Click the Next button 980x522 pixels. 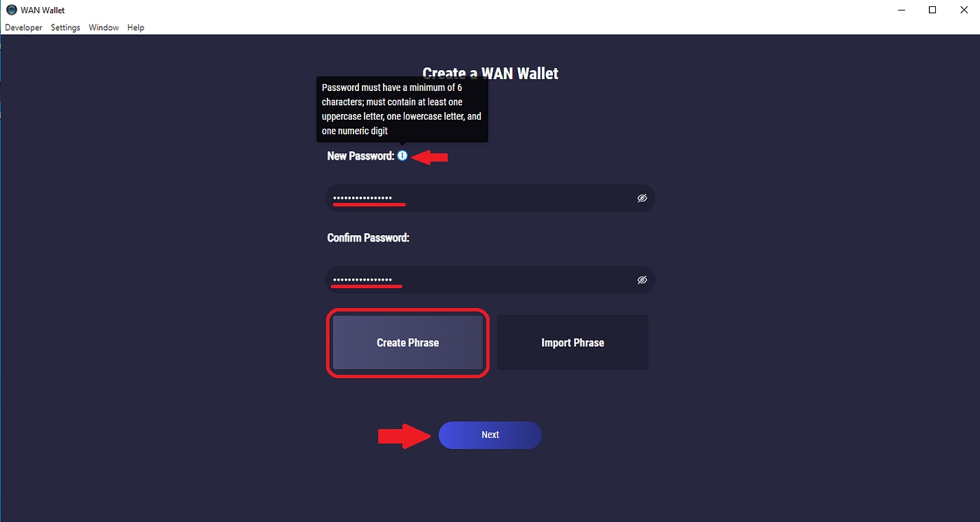point(490,435)
